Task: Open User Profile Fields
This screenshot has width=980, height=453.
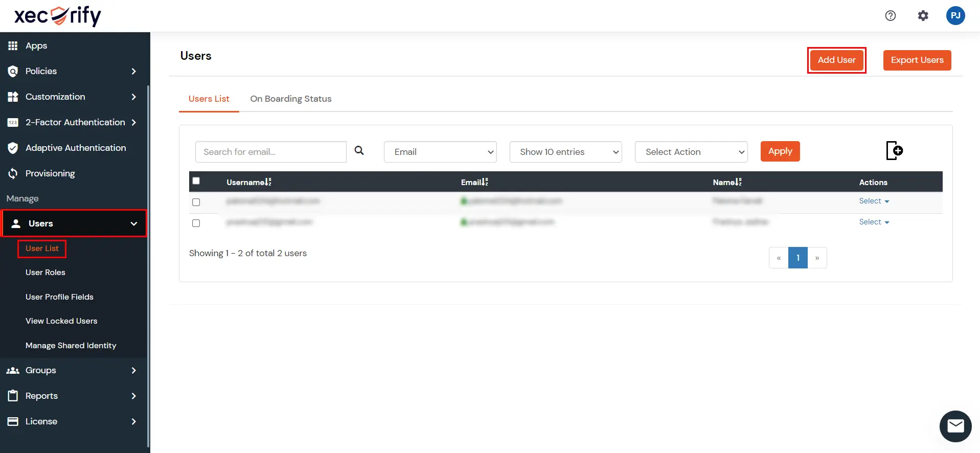Action: (59, 297)
